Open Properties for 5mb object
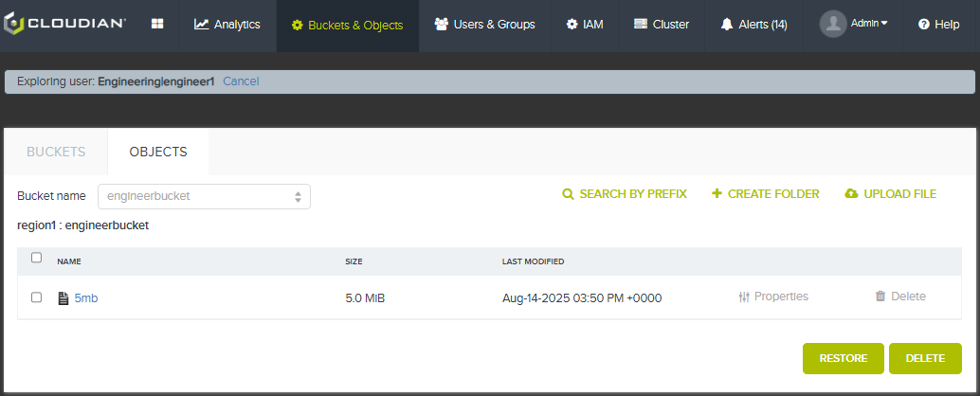Image resolution: width=980 pixels, height=396 pixels. click(x=773, y=297)
